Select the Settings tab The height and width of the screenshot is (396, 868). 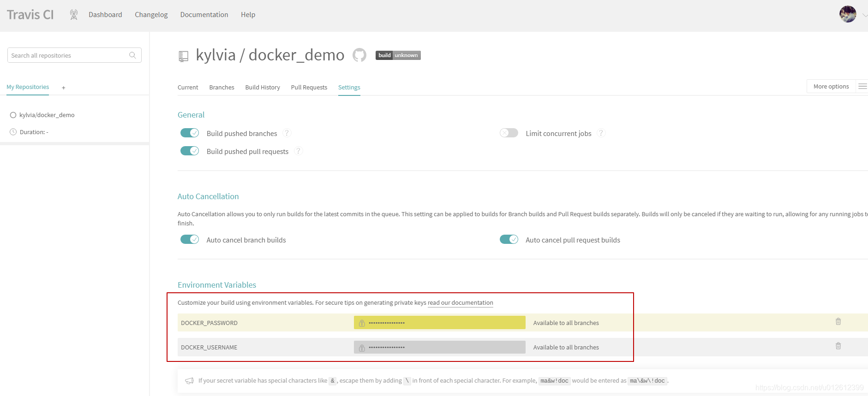click(349, 88)
